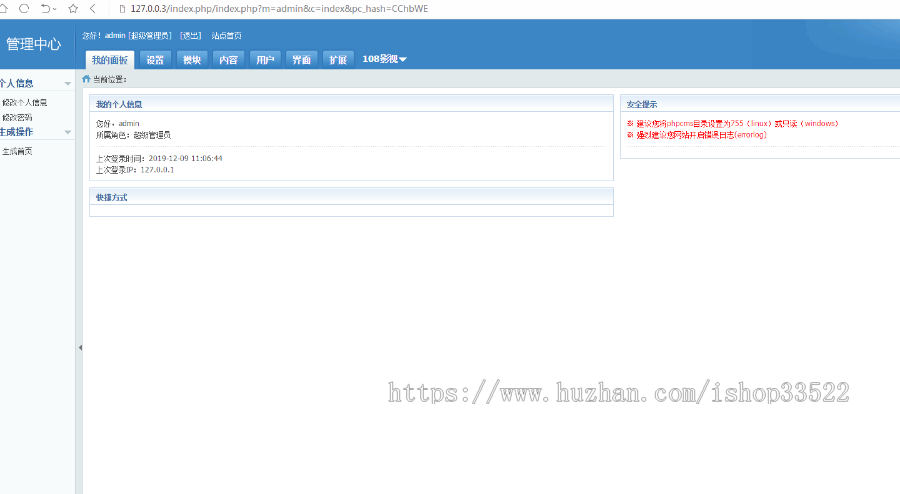
Task: Switch to the 模块 tab
Action: click(192, 60)
